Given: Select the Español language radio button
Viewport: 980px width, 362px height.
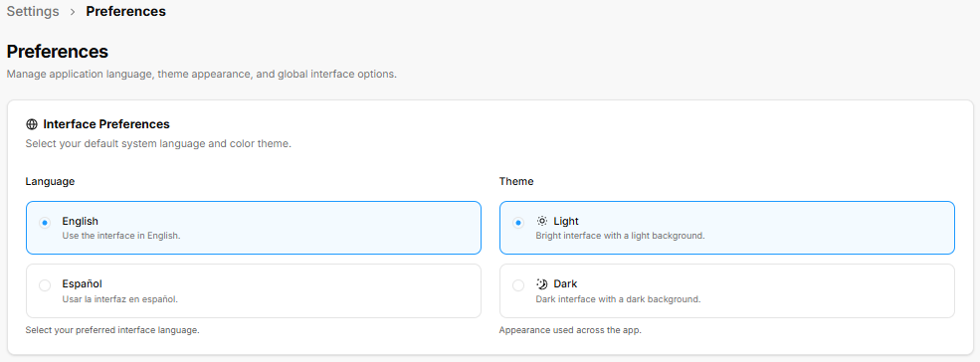Looking at the screenshot, I should pos(45,285).
